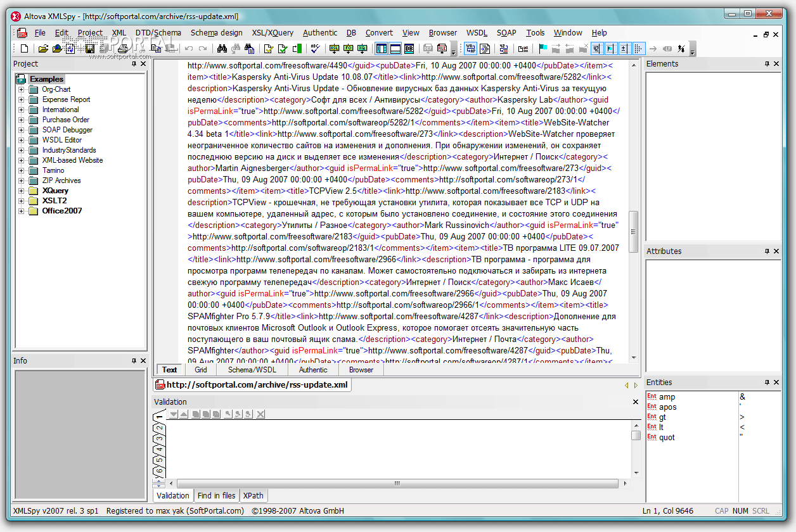Open the Schema design menu
The image size is (796, 532).
(x=216, y=33)
